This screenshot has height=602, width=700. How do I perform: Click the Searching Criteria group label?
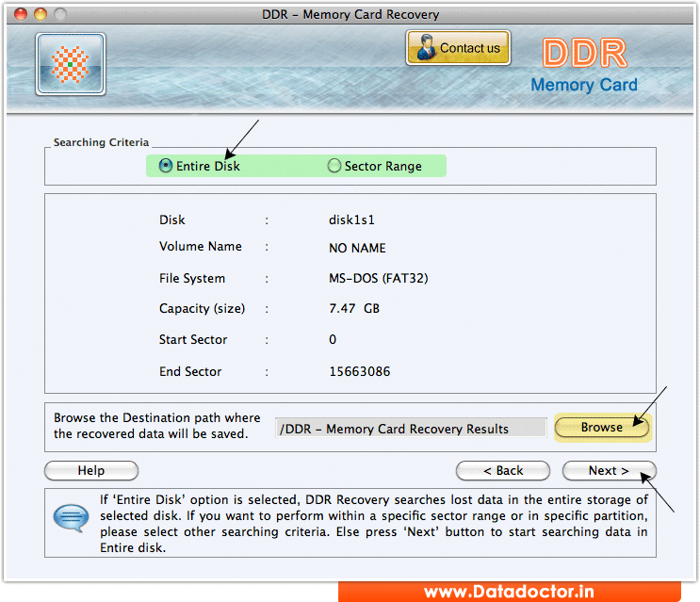101,142
